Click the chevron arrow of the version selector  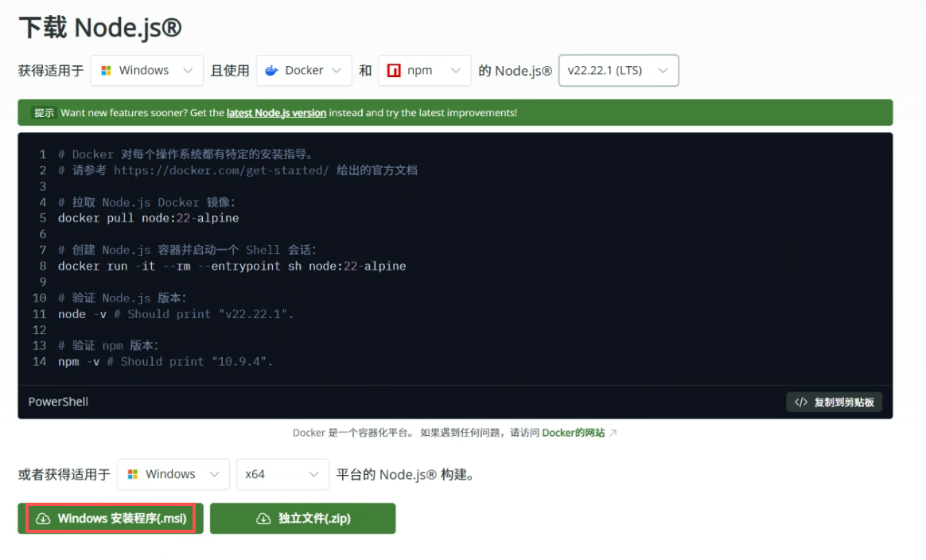663,70
